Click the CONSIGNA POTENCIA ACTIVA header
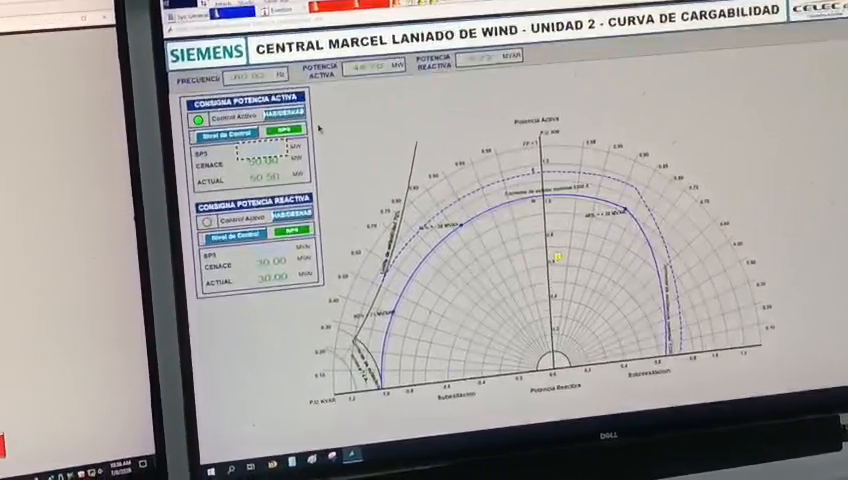 click(x=246, y=100)
